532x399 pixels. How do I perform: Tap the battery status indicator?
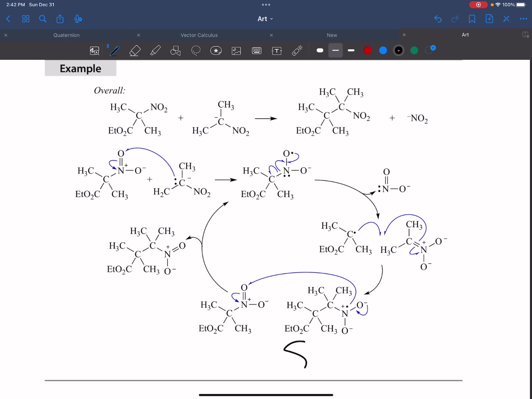click(521, 5)
